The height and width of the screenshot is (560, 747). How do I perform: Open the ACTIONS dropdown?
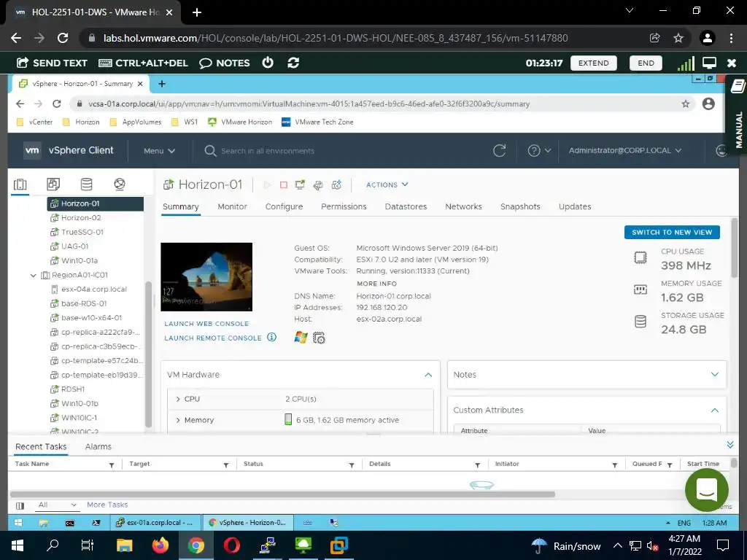[x=387, y=184]
